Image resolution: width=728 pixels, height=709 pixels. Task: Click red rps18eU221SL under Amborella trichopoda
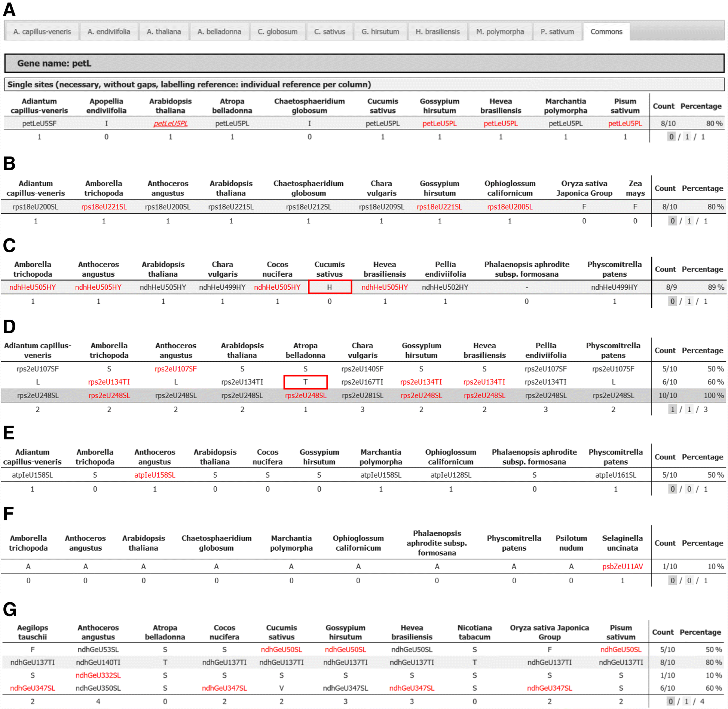tap(104, 207)
